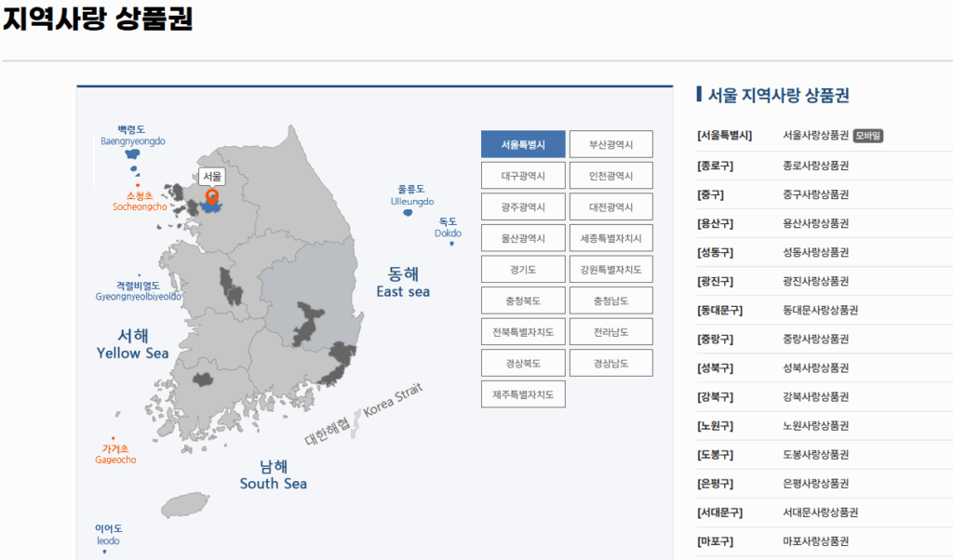Open the 성동사랑상품권 link

coord(815,252)
